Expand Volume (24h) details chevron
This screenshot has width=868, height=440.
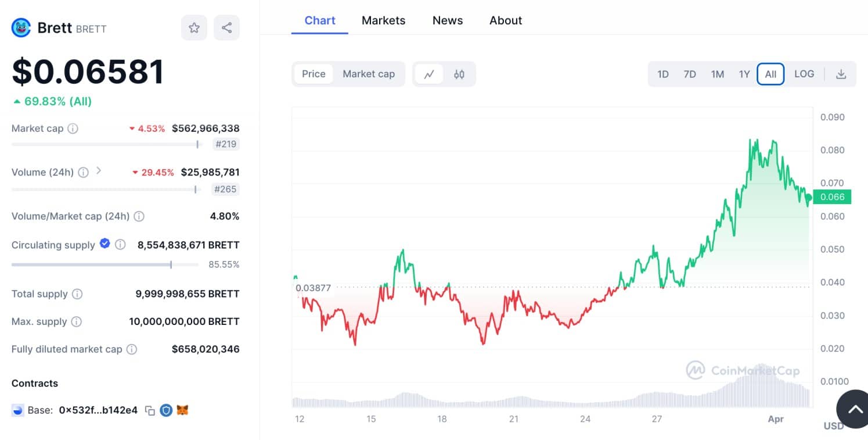(x=99, y=171)
